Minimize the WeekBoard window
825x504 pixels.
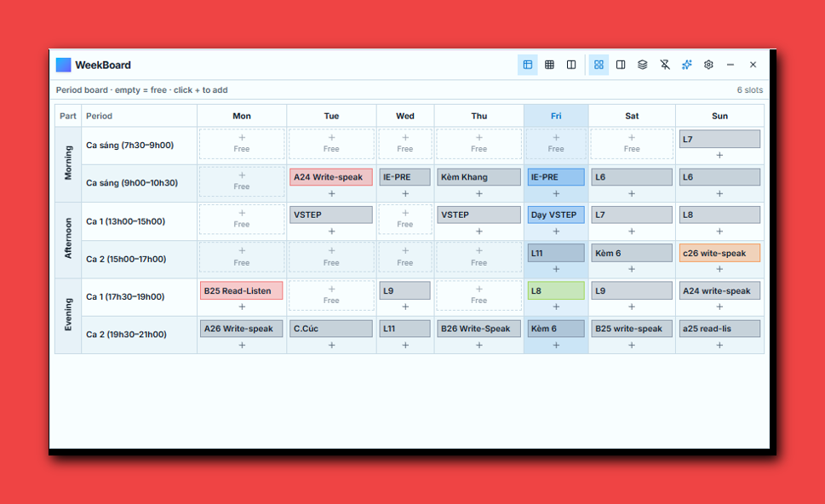point(730,65)
